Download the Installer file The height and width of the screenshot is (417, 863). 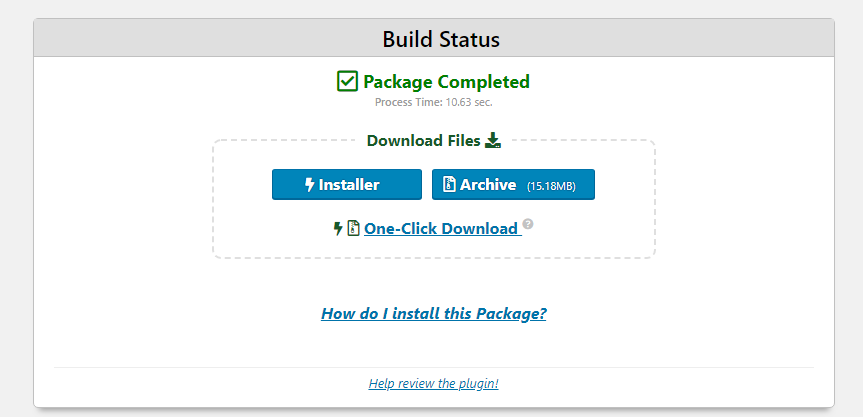coord(347,184)
